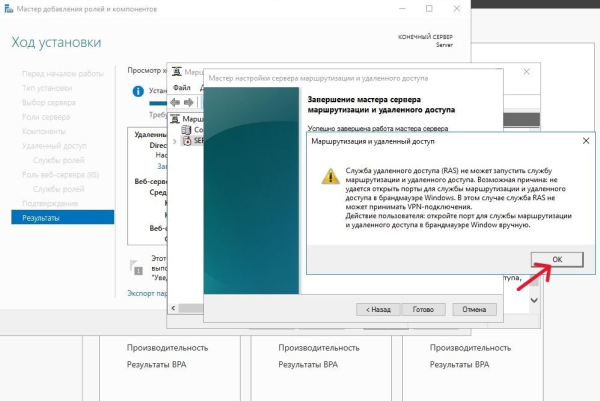
Task: Click Готово in the routing setup wizard
Action: click(x=423, y=309)
